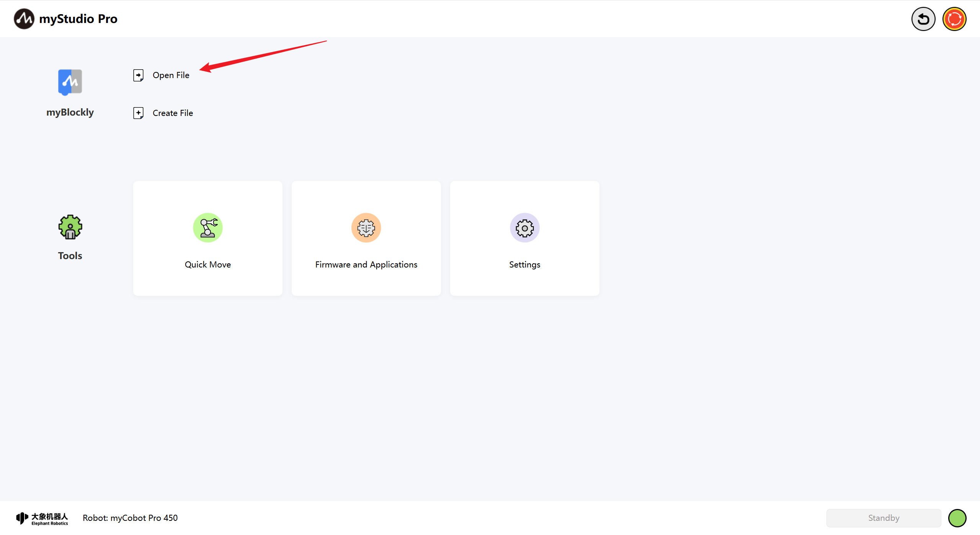Click the Quick Move robot arm icon
Screen dimensions: 980x535
[x=207, y=228]
